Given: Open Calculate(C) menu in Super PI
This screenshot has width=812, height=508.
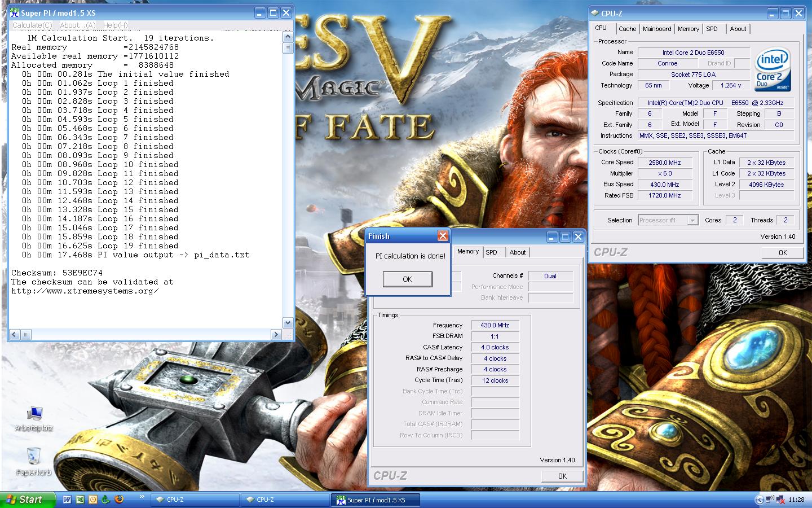Looking at the screenshot, I should pyautogui.click(x=33, y=25).
